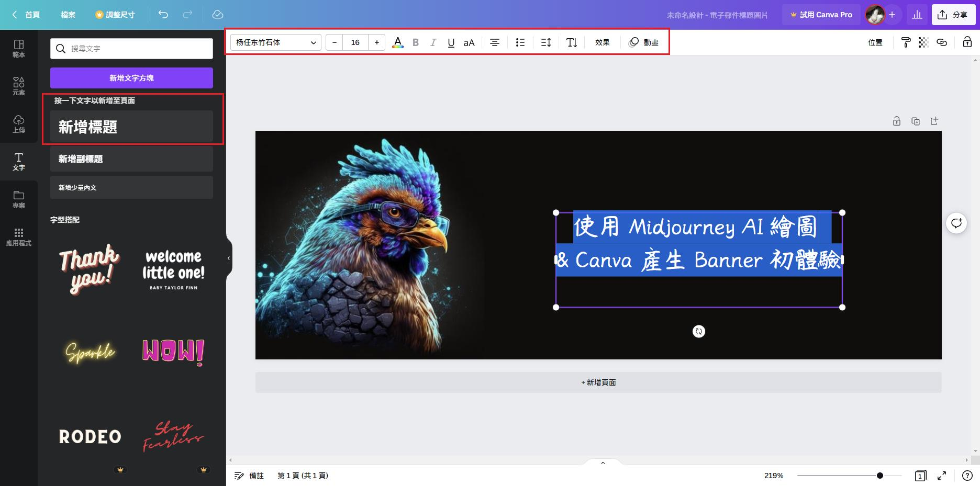Select the Stay Fearless font combination
Screen dimensions: 980x486
(x=173, y=436)
